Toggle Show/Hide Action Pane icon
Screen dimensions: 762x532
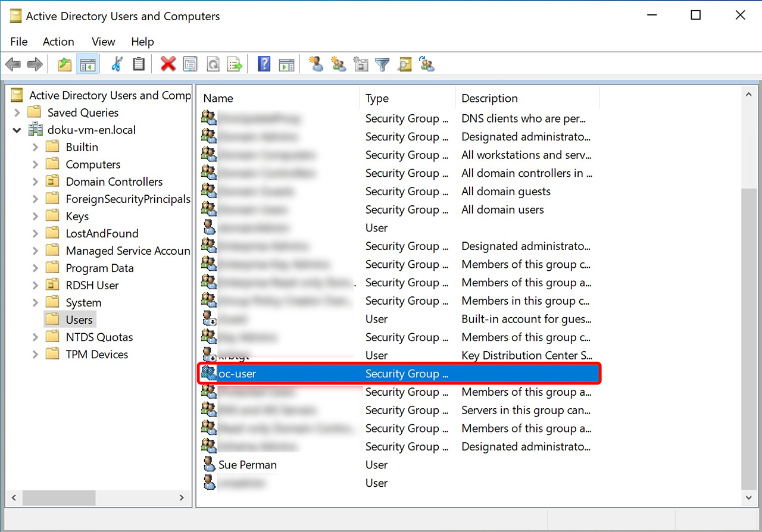point(286,64)
